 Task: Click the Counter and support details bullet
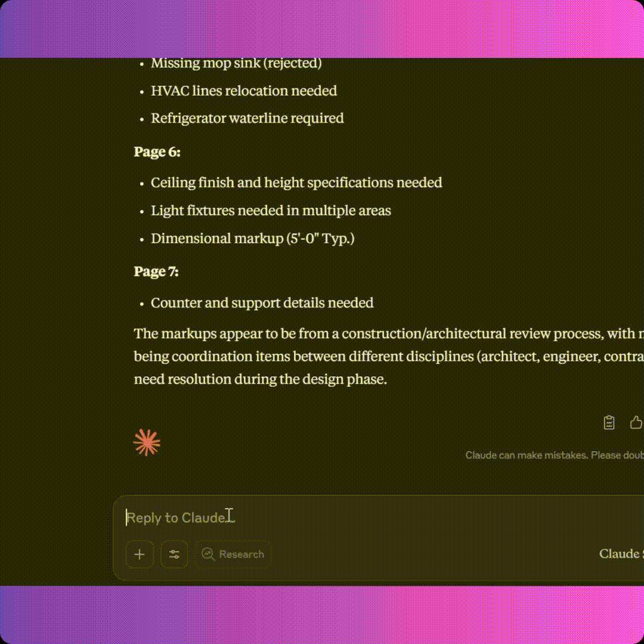click(x=262, y=303)
